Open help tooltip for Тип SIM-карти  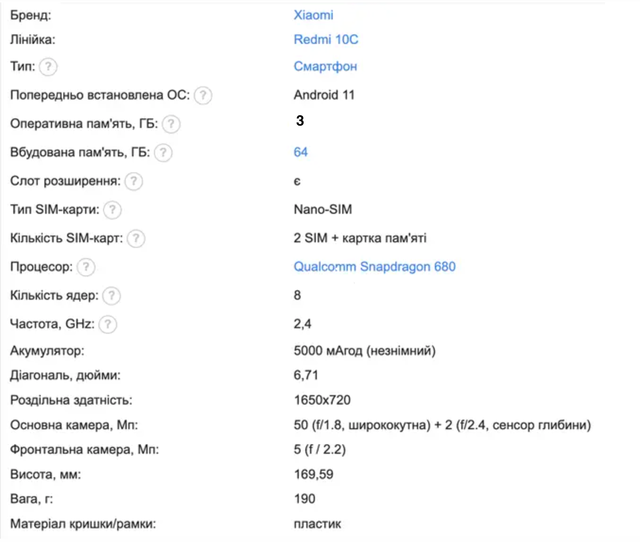point(112,210)
